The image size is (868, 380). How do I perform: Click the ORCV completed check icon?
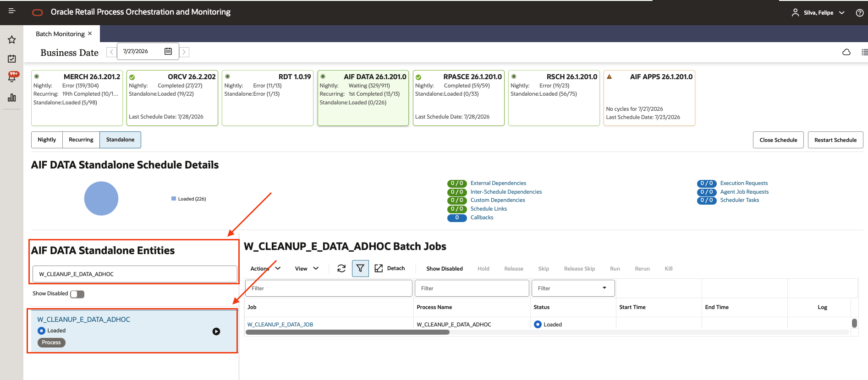coord(132,77)
